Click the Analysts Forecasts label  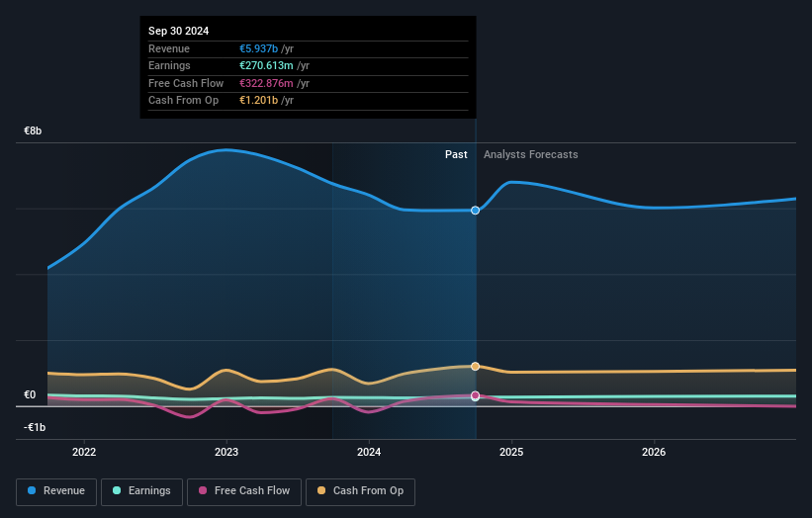click(531, 154)
